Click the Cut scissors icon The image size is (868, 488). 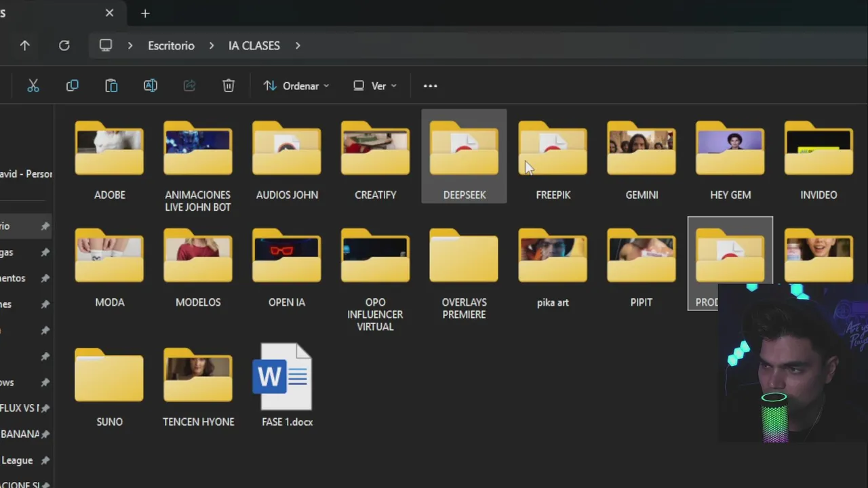pos(33,86)
